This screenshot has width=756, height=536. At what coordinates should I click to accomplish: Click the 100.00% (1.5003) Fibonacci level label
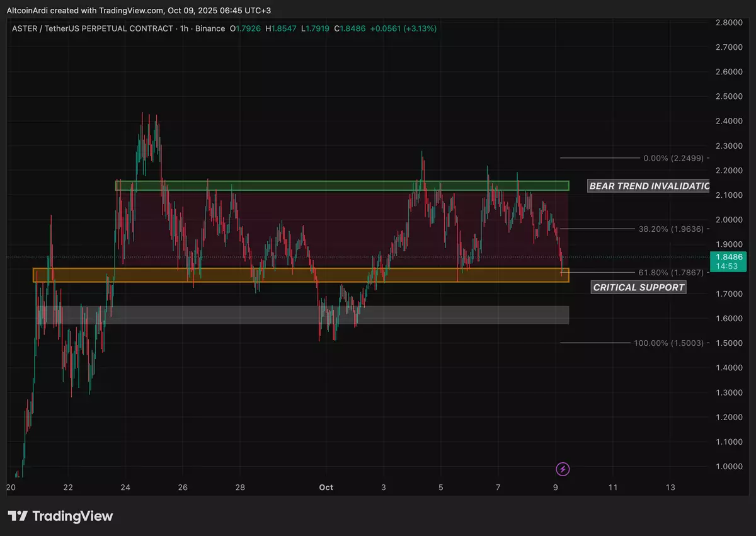668,343
